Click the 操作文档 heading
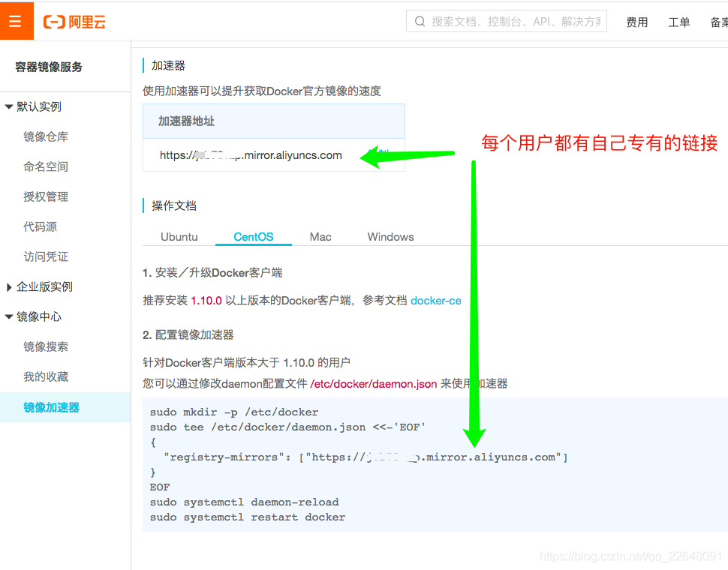This screenshot has width=728, height=570. click(x=173, y=206)
